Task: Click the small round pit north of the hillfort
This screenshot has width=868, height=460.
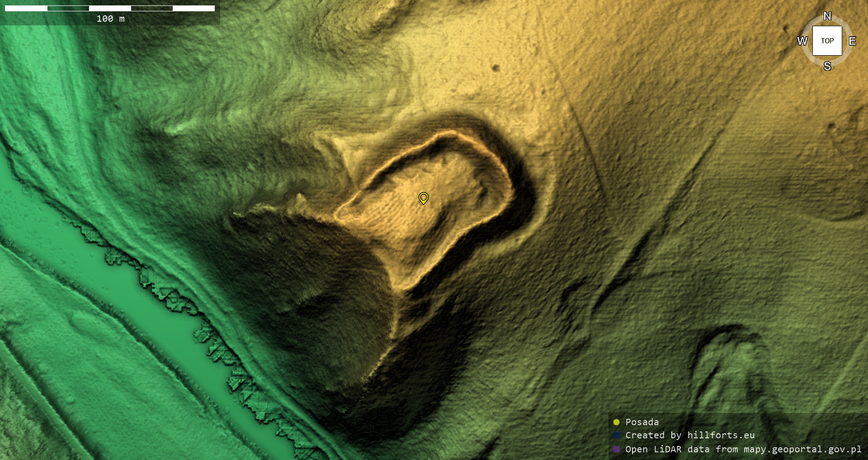Action: pos(495,68)
